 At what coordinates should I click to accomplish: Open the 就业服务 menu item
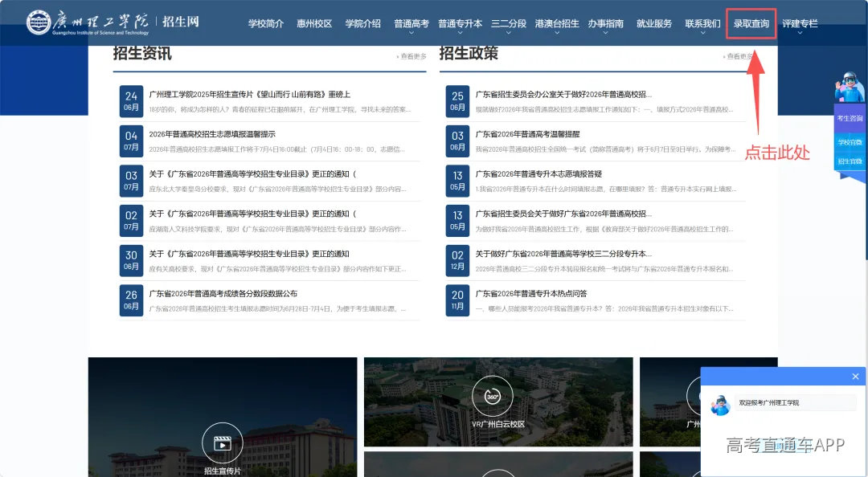click(x=654, y=23)
